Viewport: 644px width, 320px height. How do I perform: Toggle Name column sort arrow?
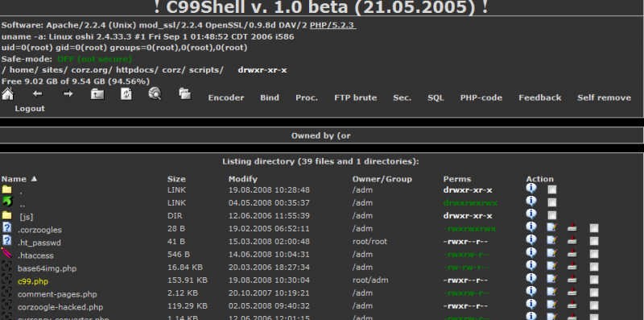coord(34,179)
